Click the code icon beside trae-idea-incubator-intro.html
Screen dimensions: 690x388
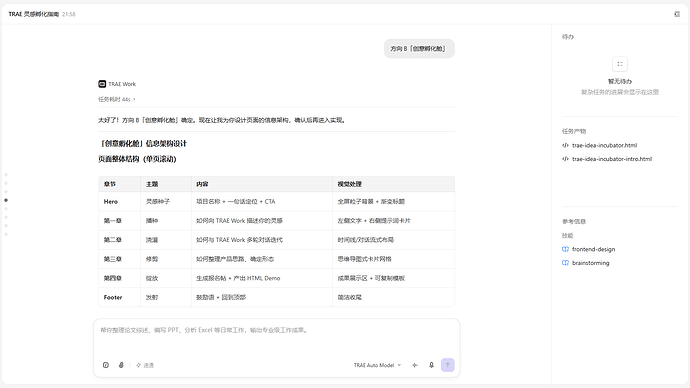pos(565,159)
